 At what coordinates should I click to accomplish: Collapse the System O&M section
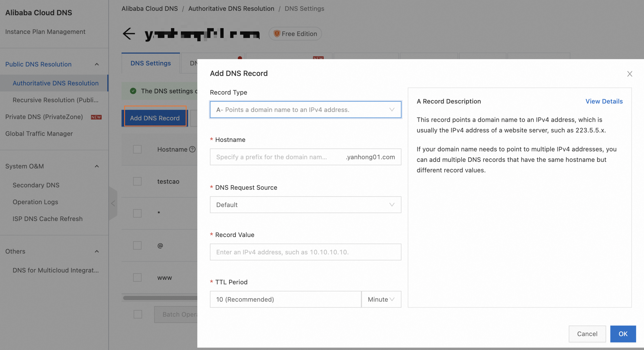97,166
